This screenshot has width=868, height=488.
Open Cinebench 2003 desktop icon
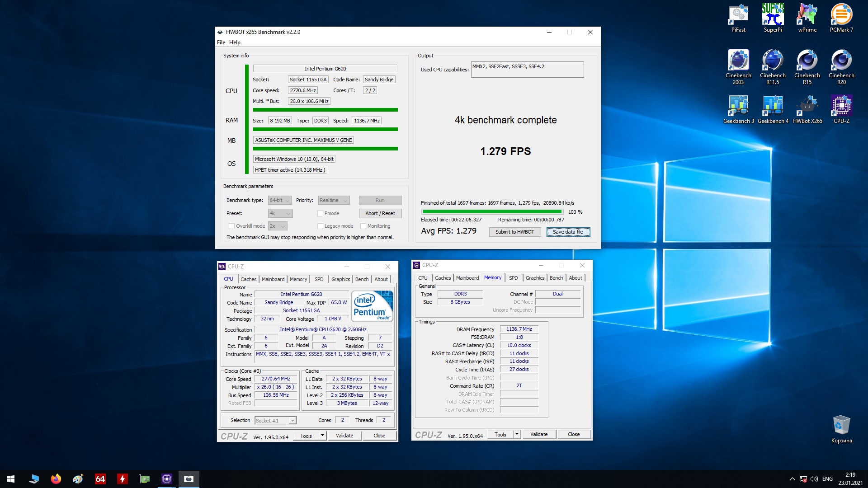point(738,67)
